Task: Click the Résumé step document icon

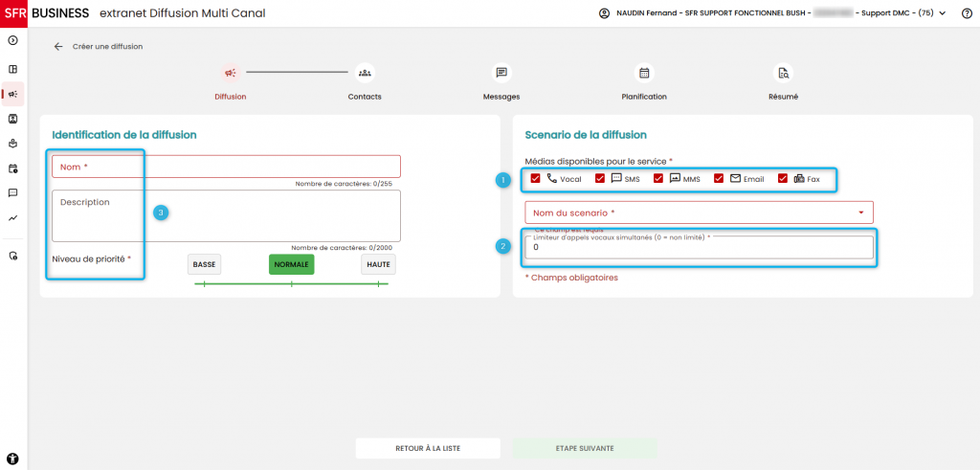Action: coord(783,73)
